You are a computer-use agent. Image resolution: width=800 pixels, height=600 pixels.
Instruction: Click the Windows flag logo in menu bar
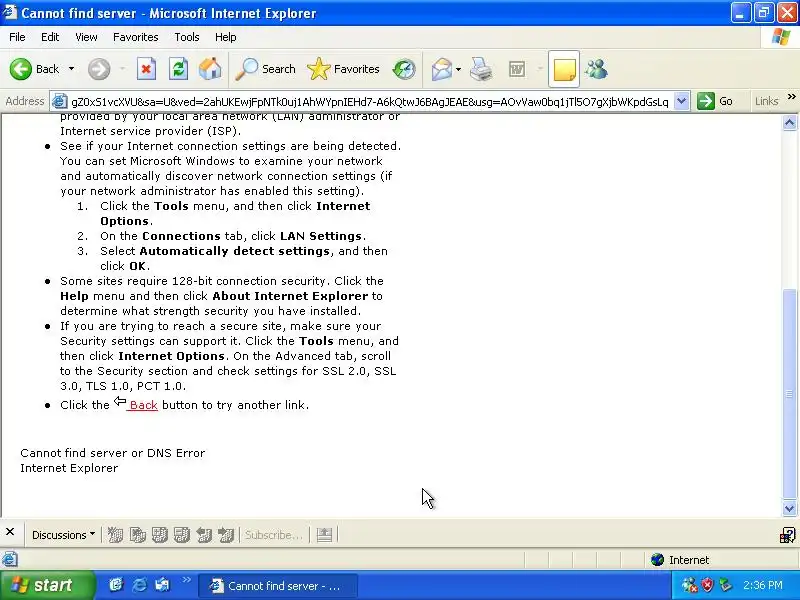[x=781, y=37]
